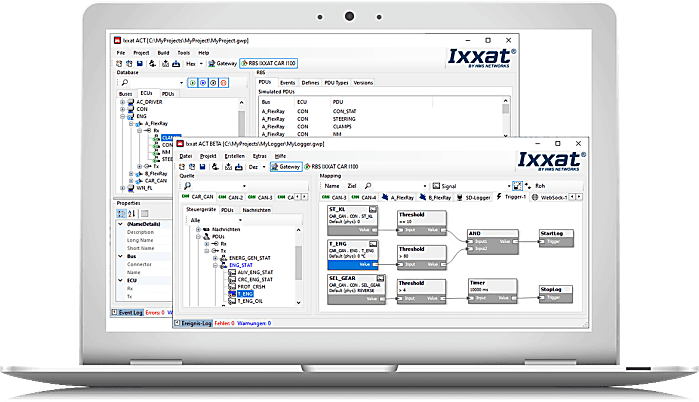This screenshot has height=402, width=699.
Task: Click alphabetical sort icon in Properties panel
Action: coord(132,214)
